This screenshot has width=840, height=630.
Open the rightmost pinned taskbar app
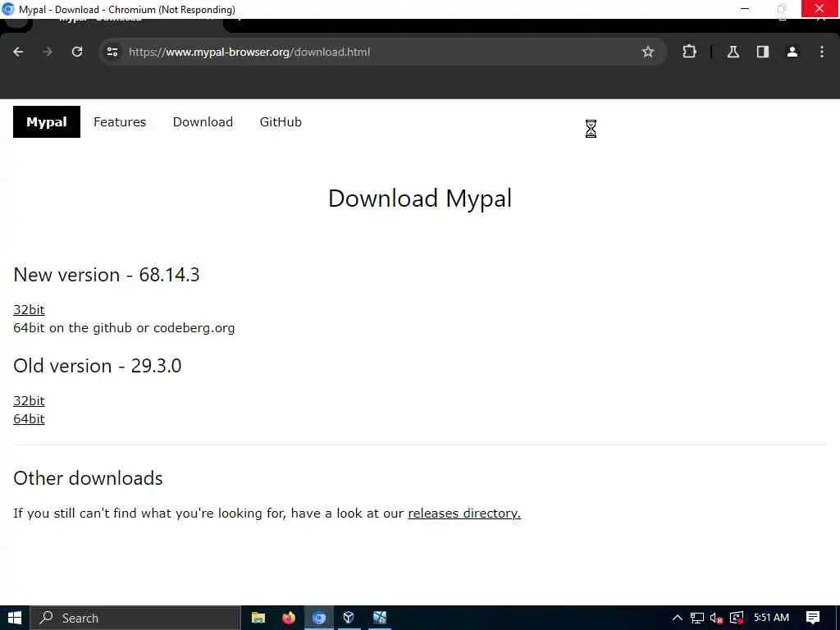pyautogui.click(x=380, y=618)
